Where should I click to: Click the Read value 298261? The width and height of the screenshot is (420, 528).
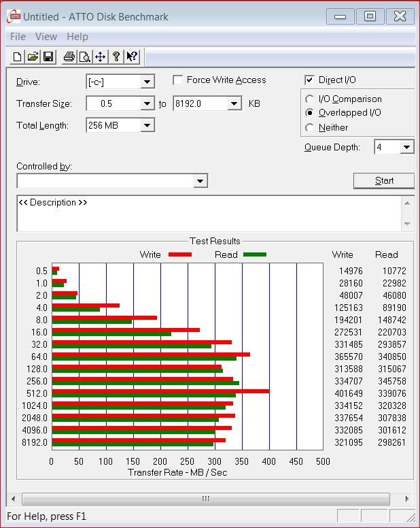[x=391, y=442]
